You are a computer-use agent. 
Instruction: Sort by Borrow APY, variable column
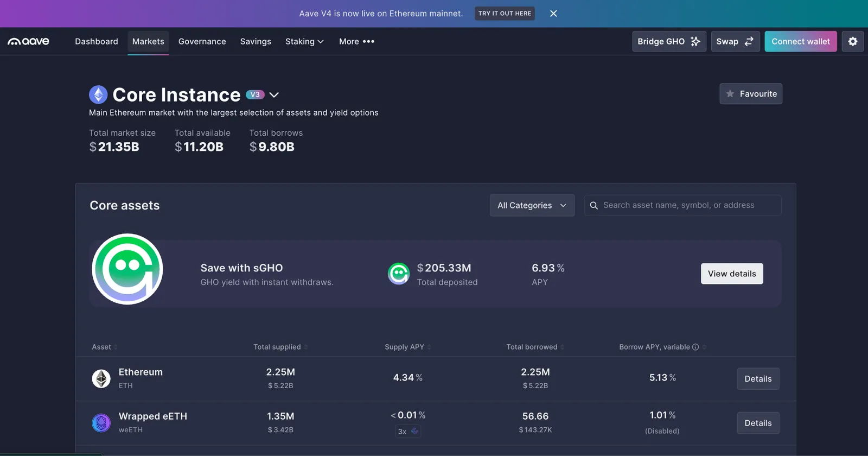coord(663,347)
